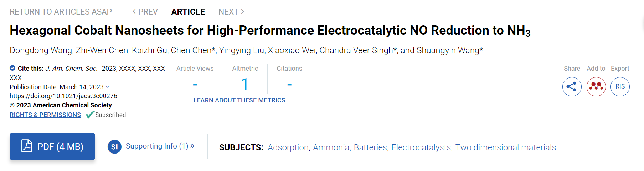Open Two dimensional materials subject

[x=505, y=147]
